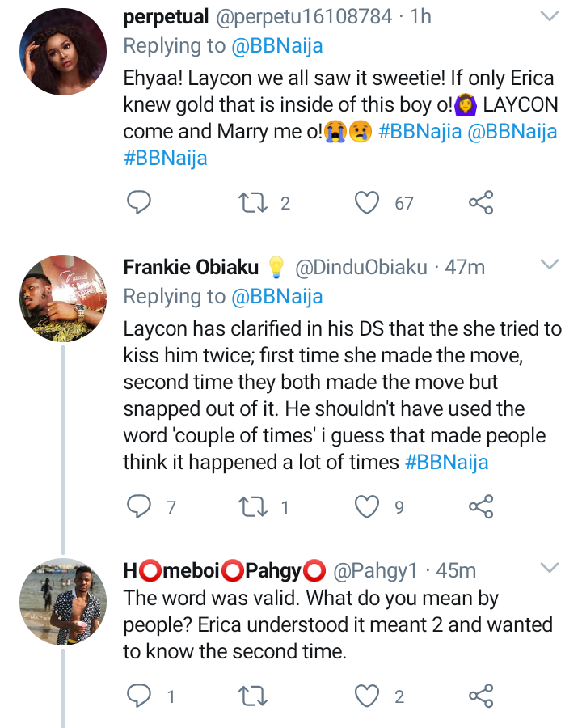Share perpetual's tweet

pos(481,202)
